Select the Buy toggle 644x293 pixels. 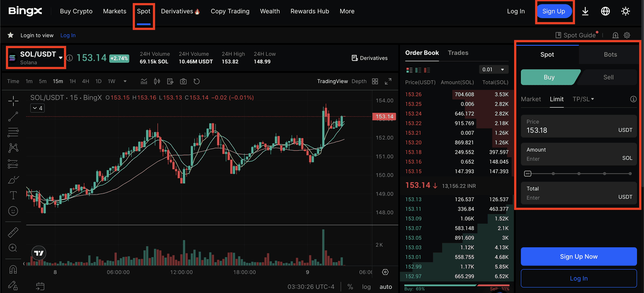point(549,77)
